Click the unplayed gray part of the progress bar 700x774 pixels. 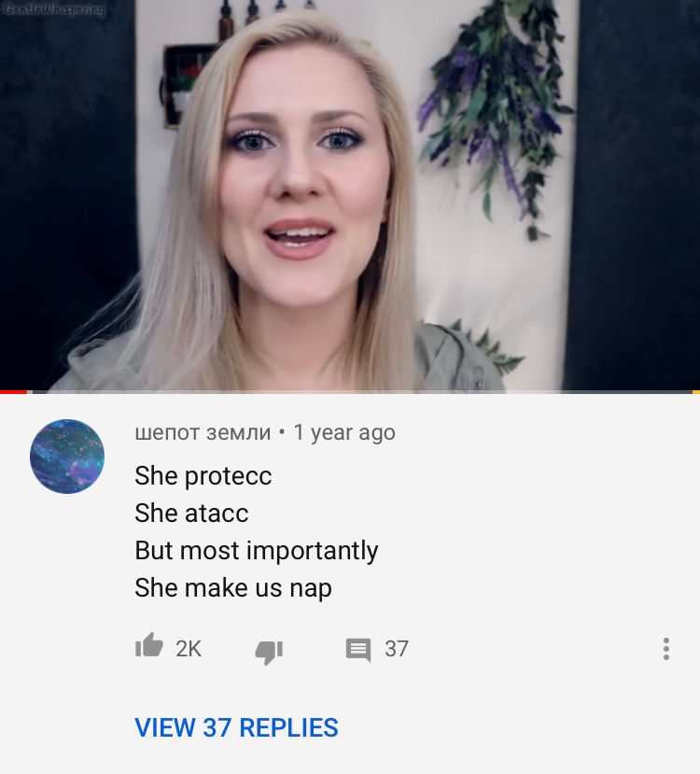(x=362, y=392)
